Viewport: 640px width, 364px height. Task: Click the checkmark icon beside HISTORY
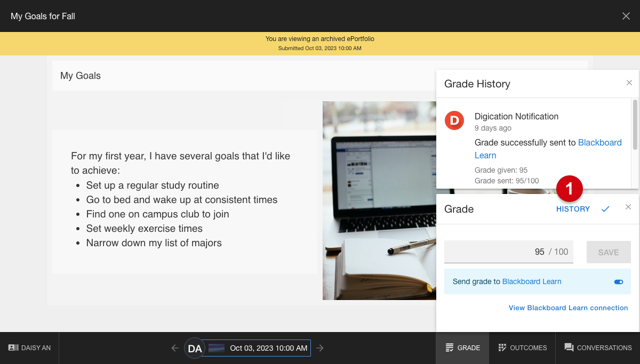tap(605, 209)
